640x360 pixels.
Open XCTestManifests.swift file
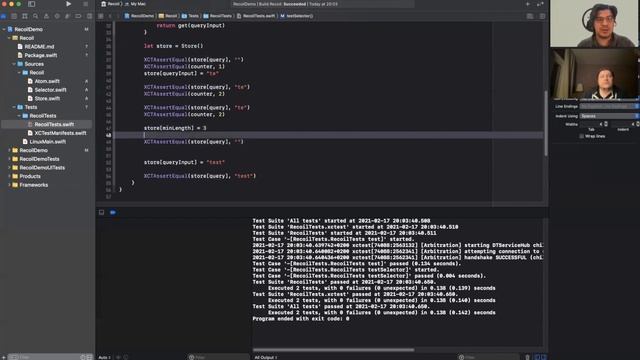pyautogui.click(x=60, y=133)
